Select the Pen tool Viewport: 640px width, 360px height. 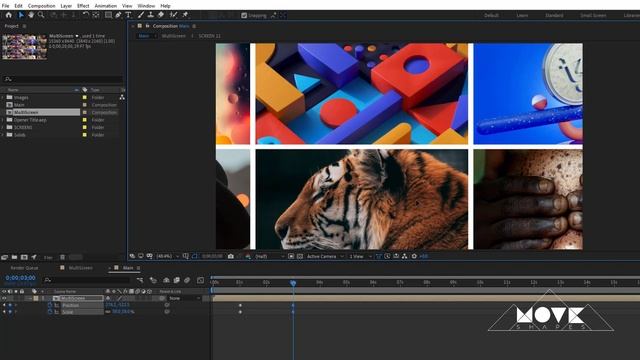118,15
